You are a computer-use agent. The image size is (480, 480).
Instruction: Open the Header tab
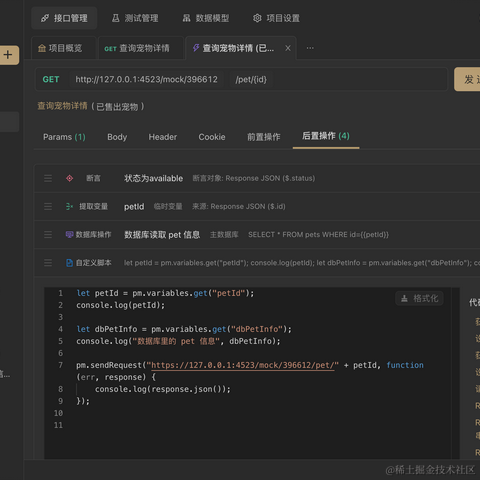click(163, 137)
